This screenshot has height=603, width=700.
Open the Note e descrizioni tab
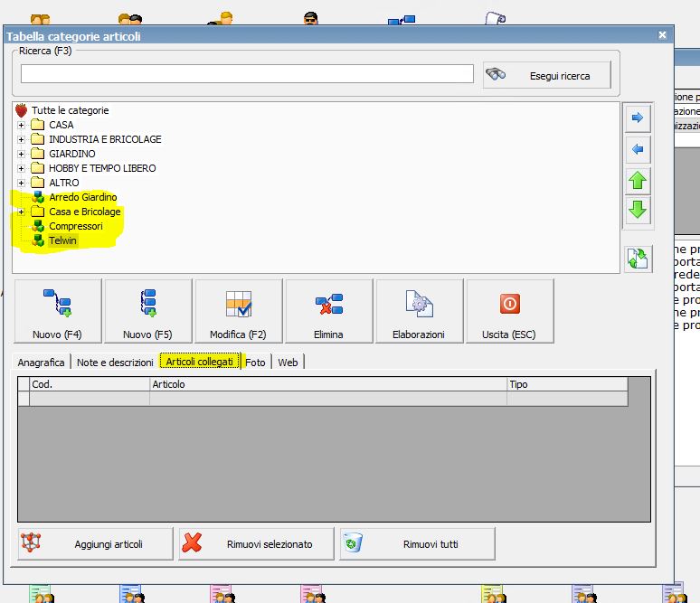115,363
